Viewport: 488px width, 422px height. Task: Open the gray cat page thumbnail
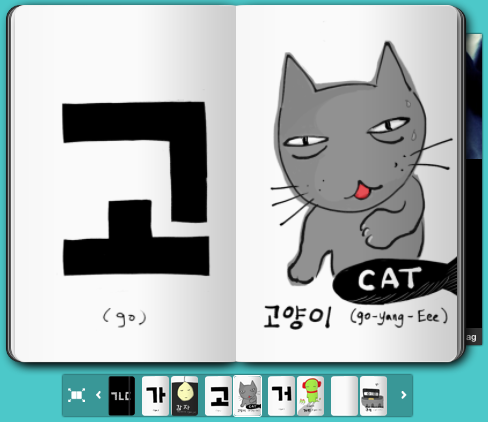[x=248, y=396]
